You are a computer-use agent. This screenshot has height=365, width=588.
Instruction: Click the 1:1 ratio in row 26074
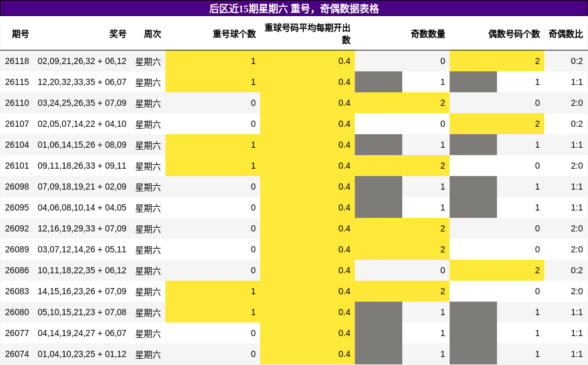coord(577,354)
